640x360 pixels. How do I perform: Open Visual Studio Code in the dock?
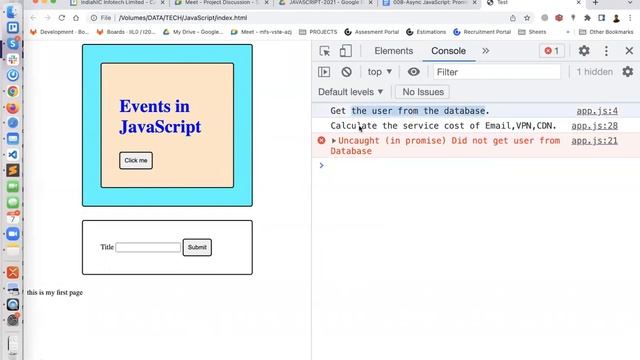(x=13, y=155)
